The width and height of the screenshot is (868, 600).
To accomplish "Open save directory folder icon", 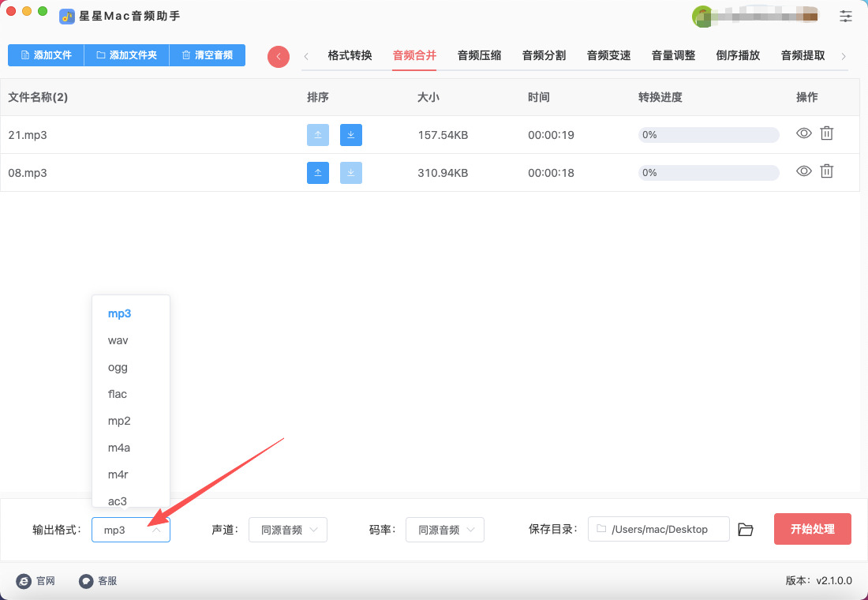I will pos(746,530).
